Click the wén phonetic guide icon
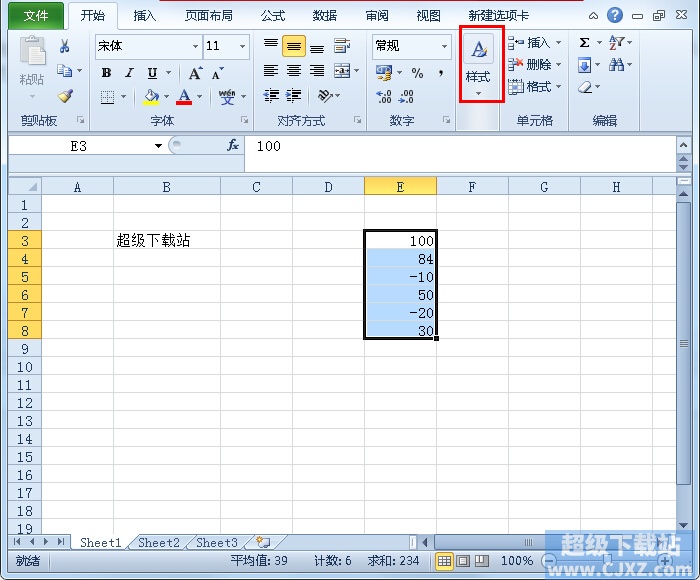This screenshot has width=700, height=580. click(227, 96)
